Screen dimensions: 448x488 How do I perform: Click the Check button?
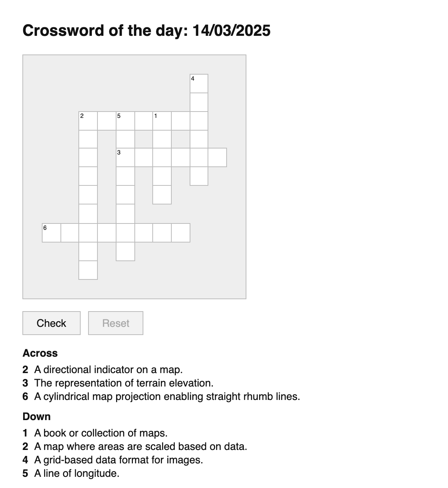click(51, 323)
